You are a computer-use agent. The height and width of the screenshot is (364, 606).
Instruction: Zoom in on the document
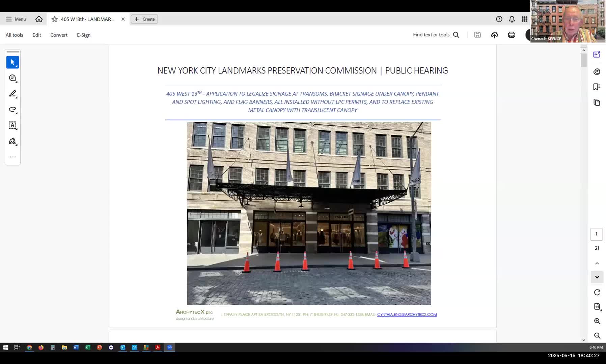597,321
